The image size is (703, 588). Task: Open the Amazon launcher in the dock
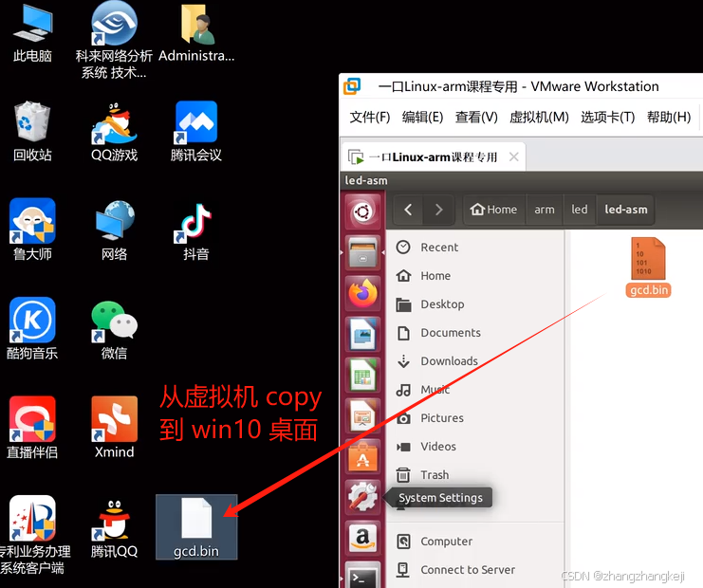[362, 538]
